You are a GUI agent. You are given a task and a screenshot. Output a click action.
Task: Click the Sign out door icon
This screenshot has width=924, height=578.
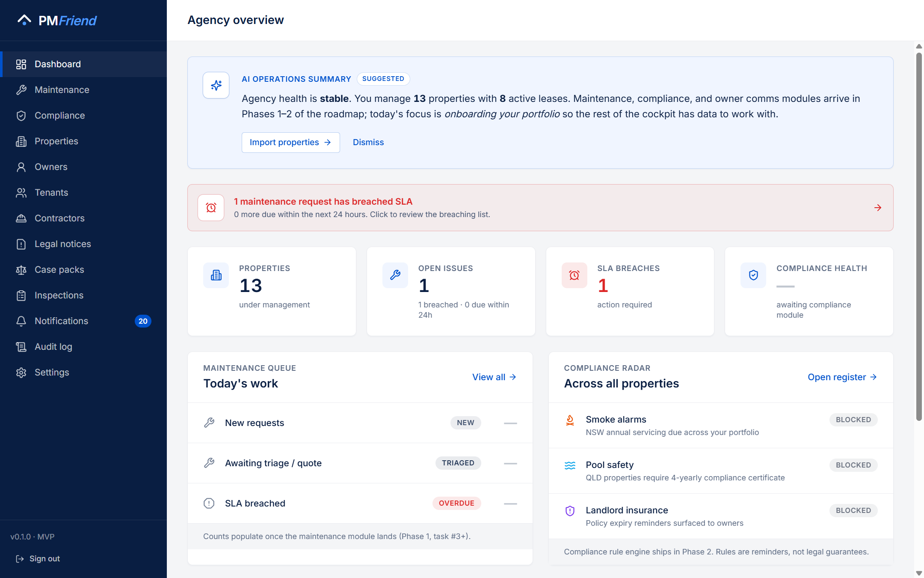pos(20,559)
